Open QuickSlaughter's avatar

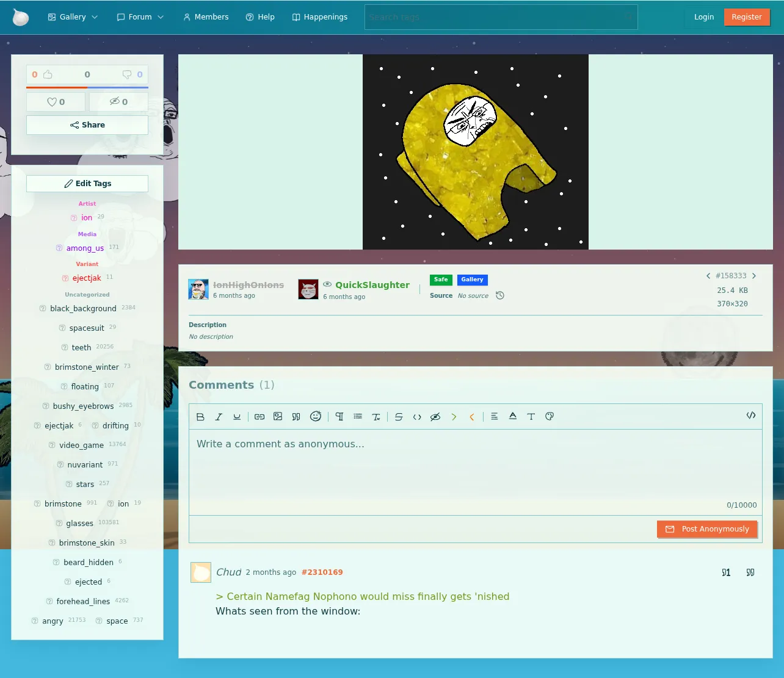[x=308, y=289]
